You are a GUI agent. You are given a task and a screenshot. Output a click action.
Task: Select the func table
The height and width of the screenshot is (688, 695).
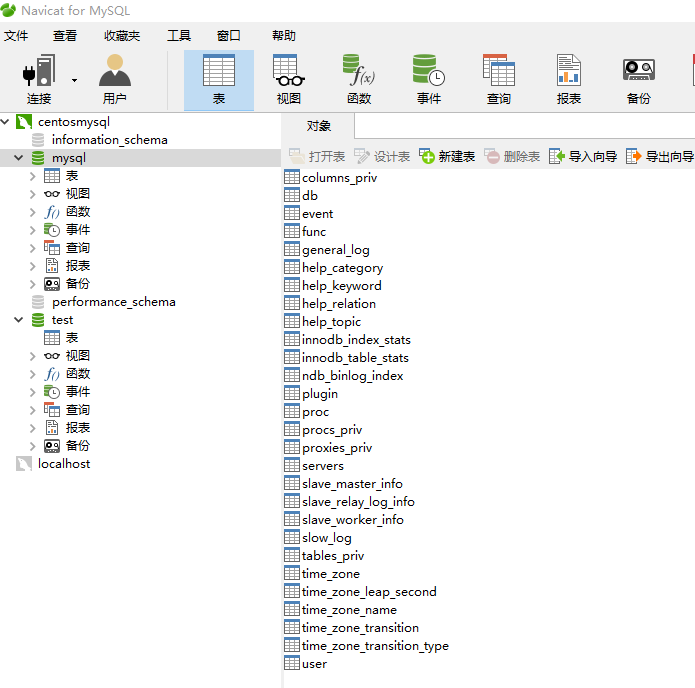click(314, 231)
